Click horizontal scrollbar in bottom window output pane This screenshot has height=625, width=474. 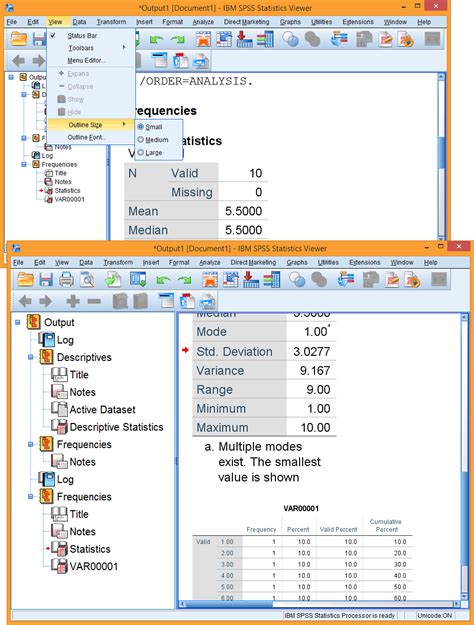coord(319,604)
